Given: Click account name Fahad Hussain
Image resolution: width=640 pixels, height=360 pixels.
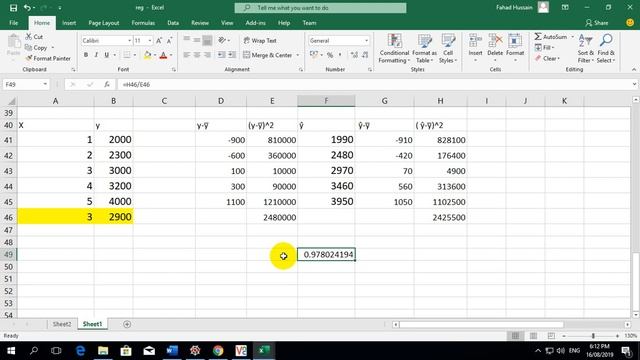Looking at the screenshot, I should click(x=514, y=8).
